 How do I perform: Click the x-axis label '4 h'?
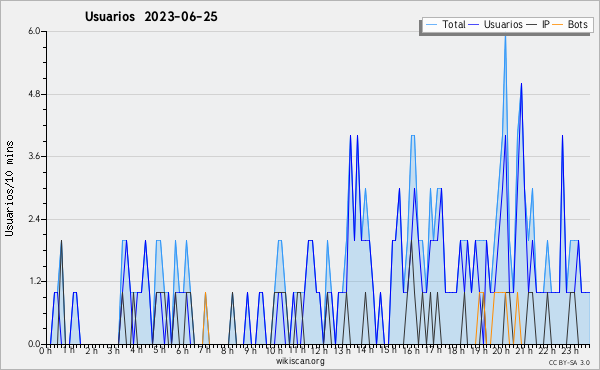click(136, 350)
